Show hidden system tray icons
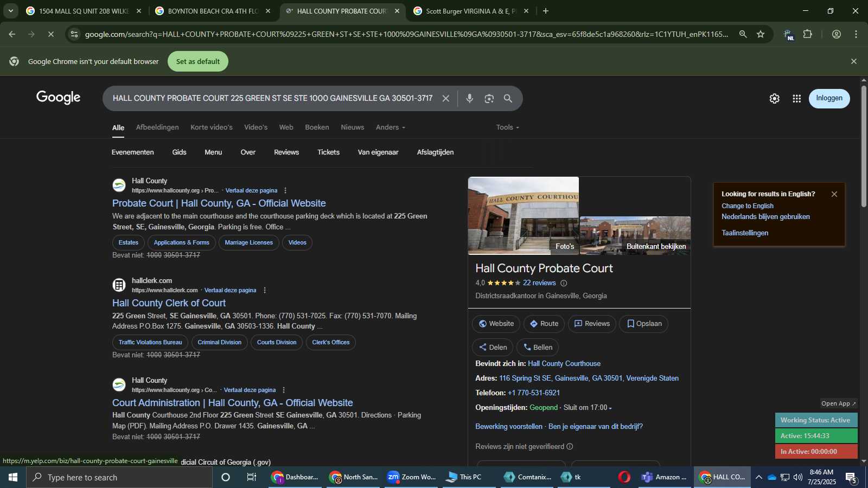Image resolution: width=868 pixels, height=488 pixels. (x=758, y=477)
